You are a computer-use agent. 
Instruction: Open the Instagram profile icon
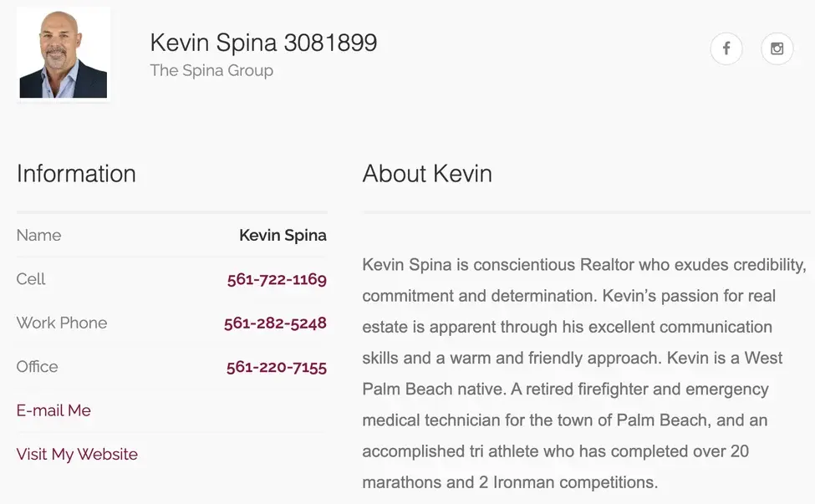coord(777,48)
